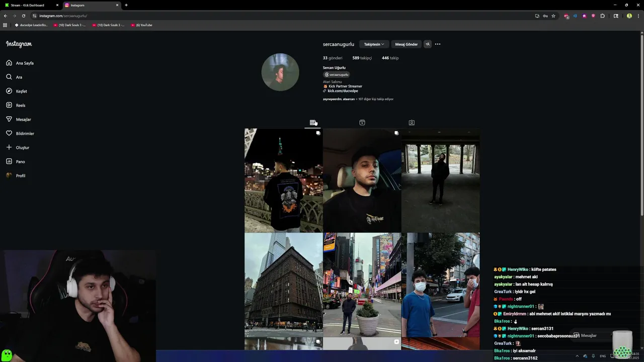Go back in browser
The width and height of the screenshot is (644, 362).
[x=6, y=16]
